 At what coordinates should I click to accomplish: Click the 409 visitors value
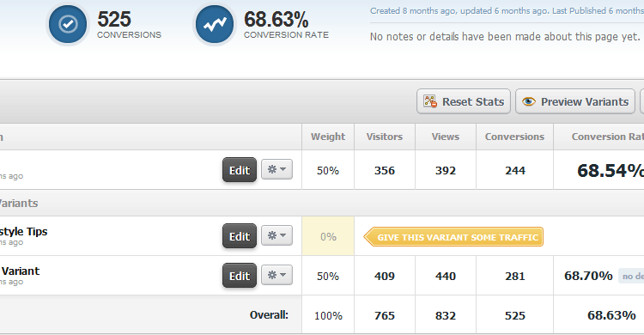[385, 277]
